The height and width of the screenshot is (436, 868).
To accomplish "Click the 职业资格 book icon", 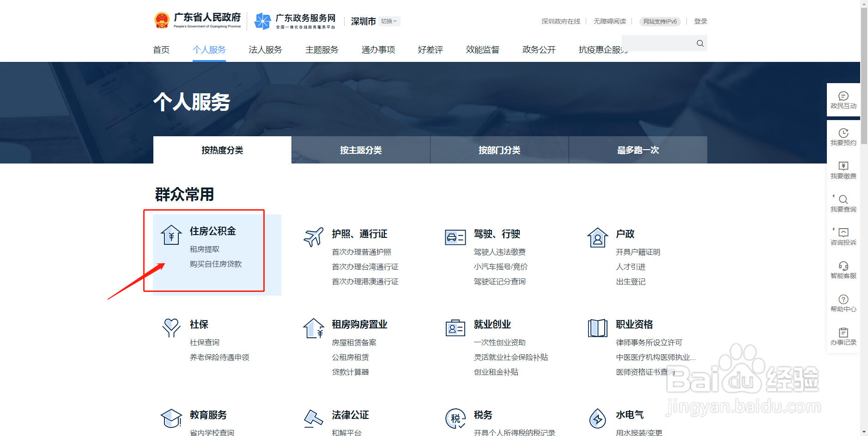I will click(x=598, y=328).
